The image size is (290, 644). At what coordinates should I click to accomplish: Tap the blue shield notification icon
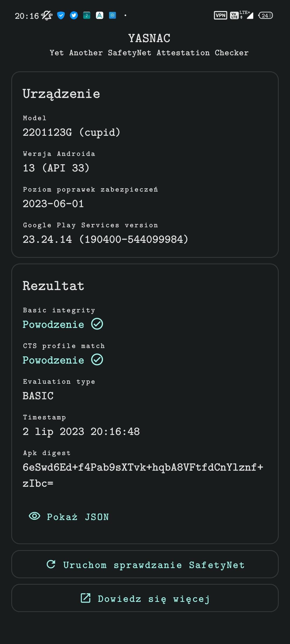coord(61,16)
